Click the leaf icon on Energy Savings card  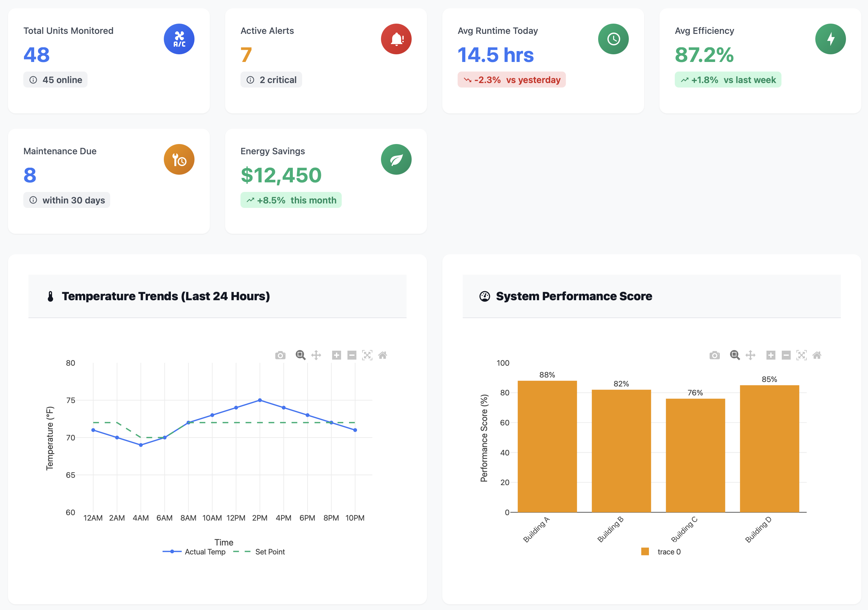point(396,159)
